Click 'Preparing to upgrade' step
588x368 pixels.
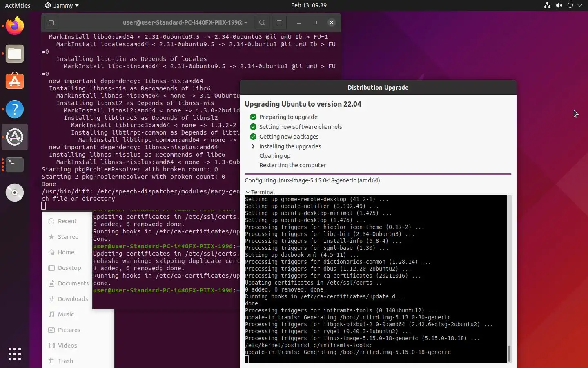[288, 117]
